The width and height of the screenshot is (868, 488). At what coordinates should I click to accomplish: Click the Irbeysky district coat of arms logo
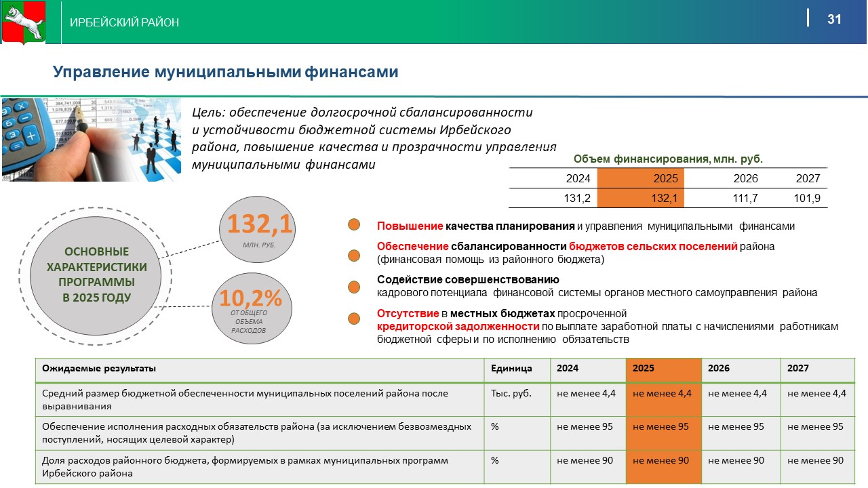tap(24, 22)
